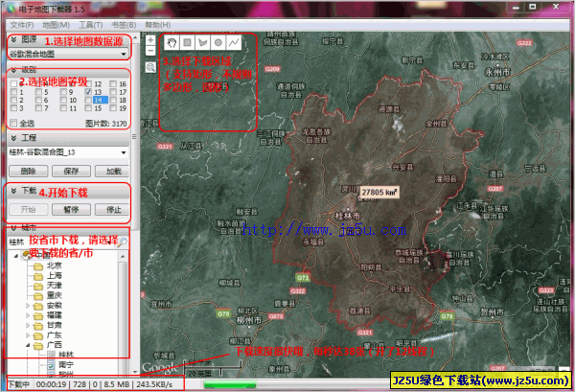Expand the 安徽 tree node arrow
The width and height of the screenshot is (575, 392).
(x=28, y=306)
